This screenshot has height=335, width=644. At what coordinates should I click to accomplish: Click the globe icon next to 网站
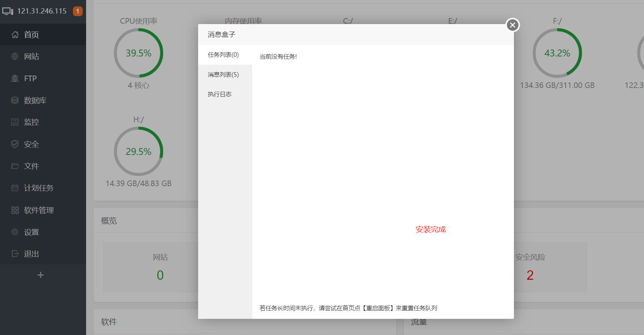tap(15, 56)
